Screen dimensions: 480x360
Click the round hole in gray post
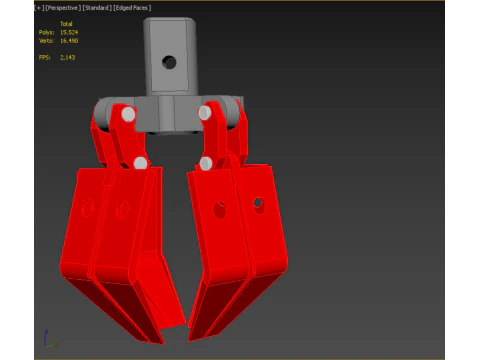[x=169, y=62]
